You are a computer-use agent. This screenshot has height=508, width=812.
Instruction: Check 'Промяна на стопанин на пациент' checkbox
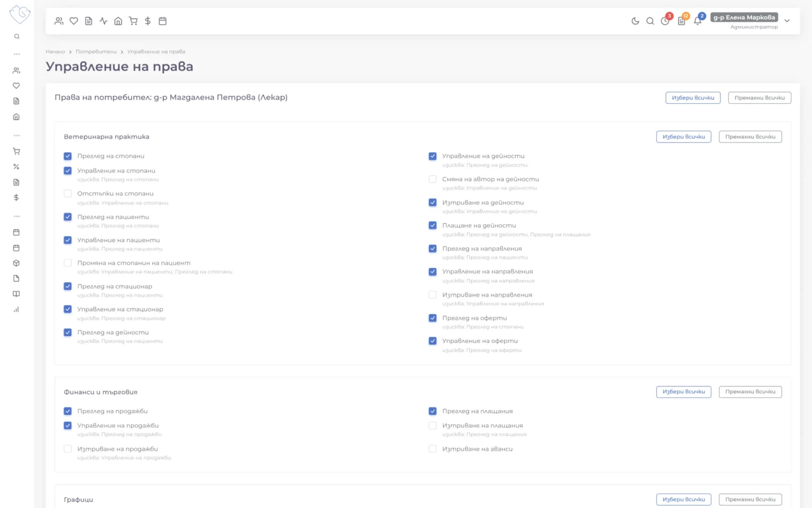tap(68, 263)
